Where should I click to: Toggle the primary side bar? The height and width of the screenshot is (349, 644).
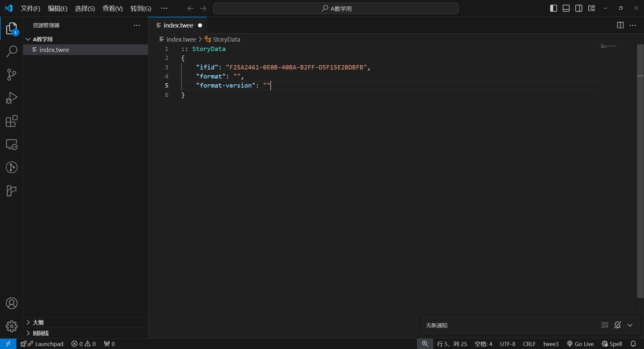553,8
